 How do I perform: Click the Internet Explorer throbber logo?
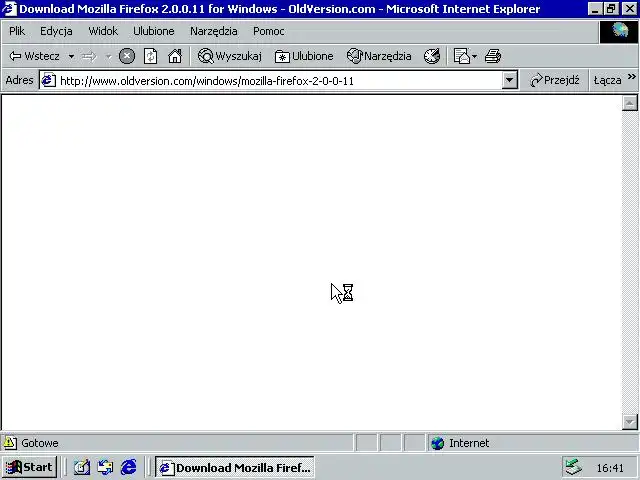coord(619,32)
